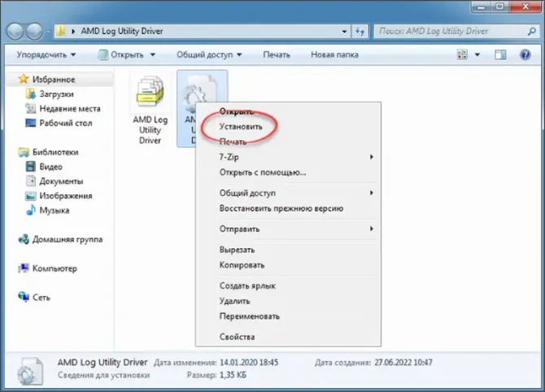Image resolution: width=545 pixels, height=392 pixels.
Task: Click the folder icon in address bar
Action: click(60, 31)
